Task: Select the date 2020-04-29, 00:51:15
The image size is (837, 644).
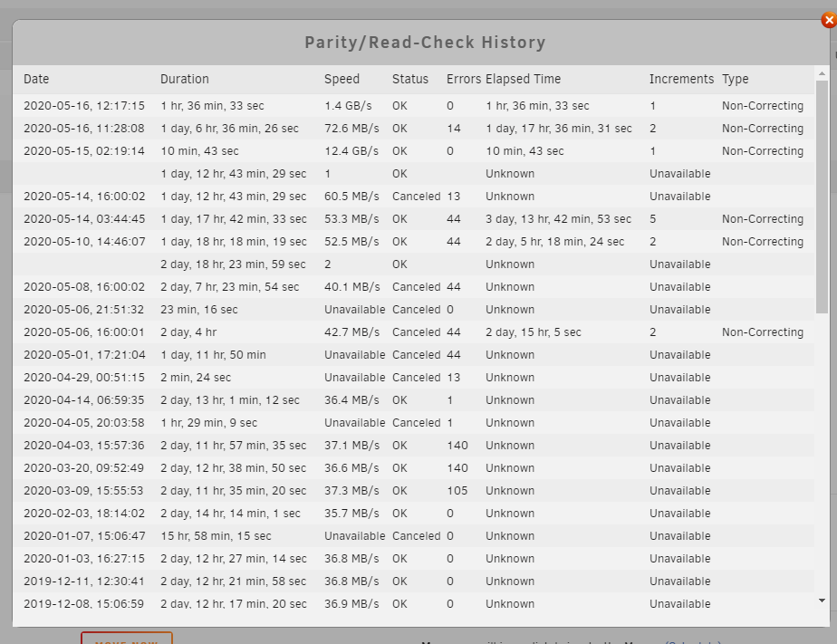Action: [x=84, y=377]
